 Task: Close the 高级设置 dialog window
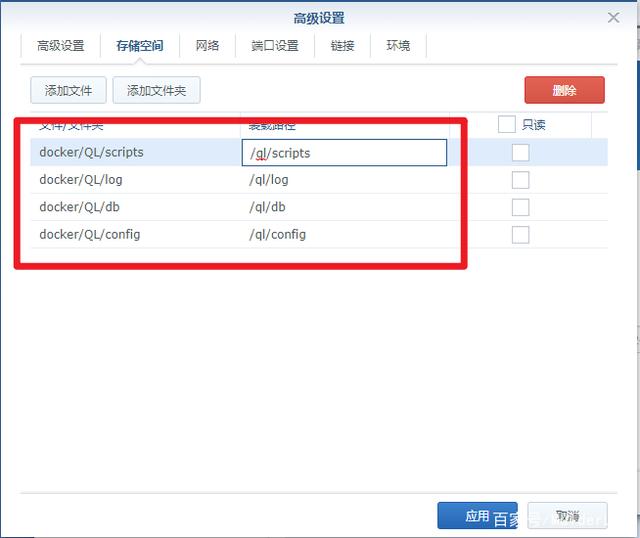click(613, 18)
